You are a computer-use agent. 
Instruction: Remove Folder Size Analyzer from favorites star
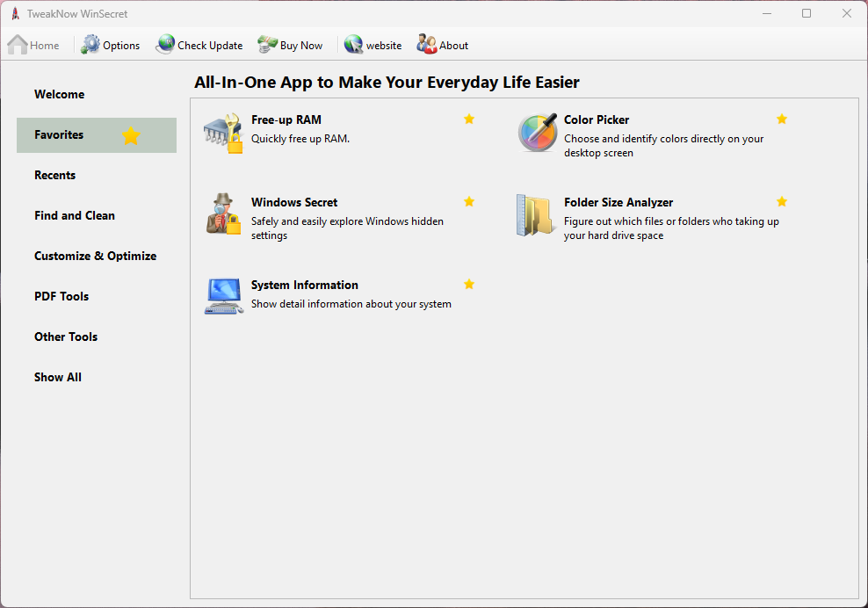782,202
